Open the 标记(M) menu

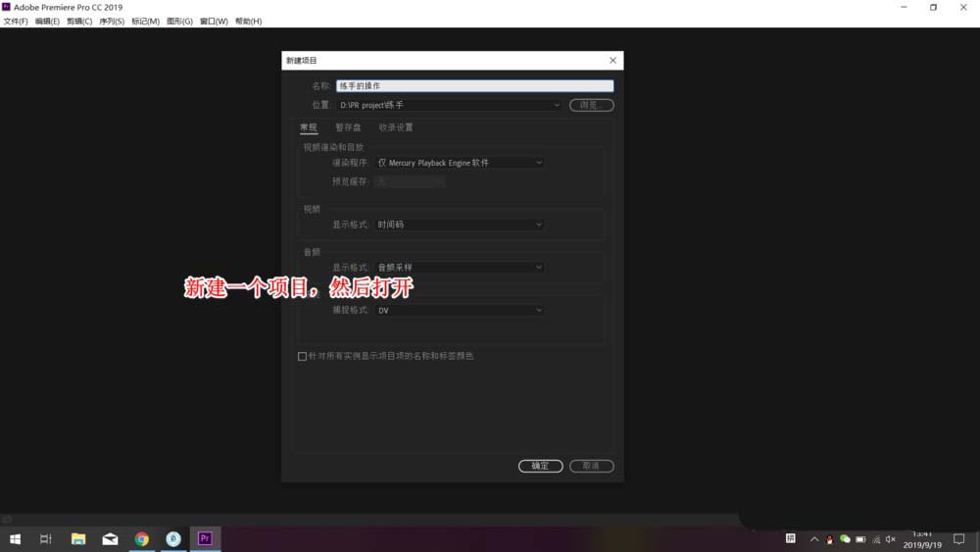146,22
